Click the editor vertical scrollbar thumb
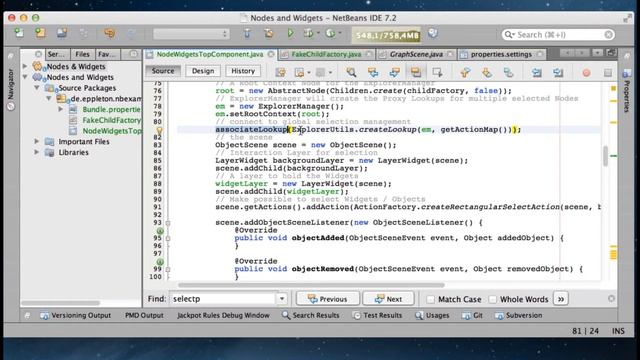 coord(606,156)
